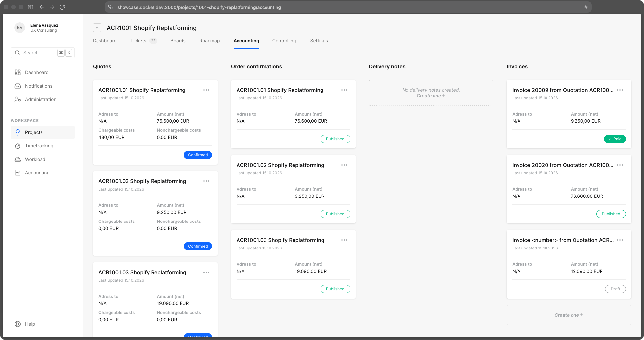Click the search magnifier icon
This screenshot has width=644, height=340.
17,53
